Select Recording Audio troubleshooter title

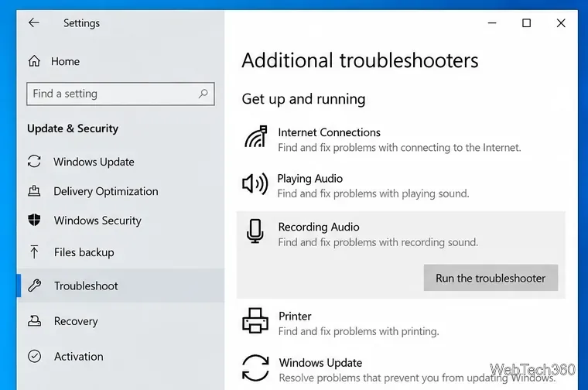click(319, 227)
